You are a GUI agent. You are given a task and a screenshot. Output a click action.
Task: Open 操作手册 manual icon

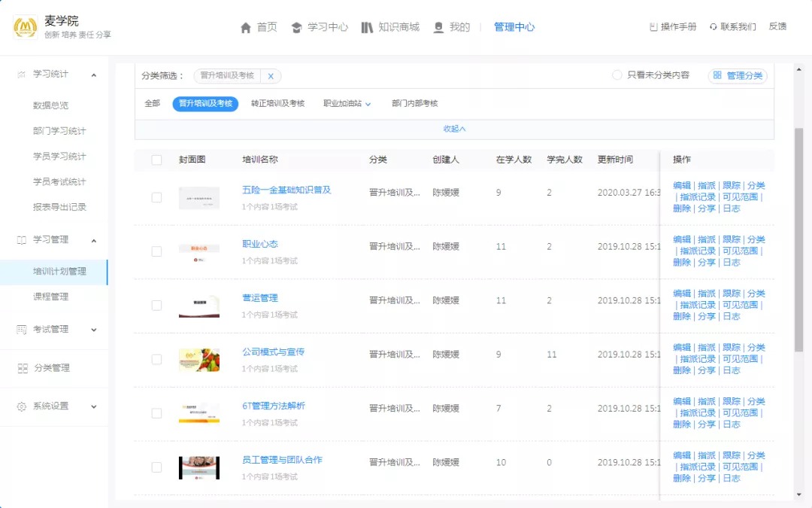point(653,27)
